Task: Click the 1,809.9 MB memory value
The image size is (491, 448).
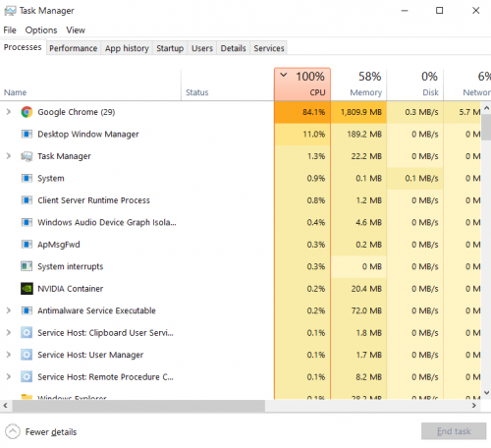Action: tap(361, 112)
